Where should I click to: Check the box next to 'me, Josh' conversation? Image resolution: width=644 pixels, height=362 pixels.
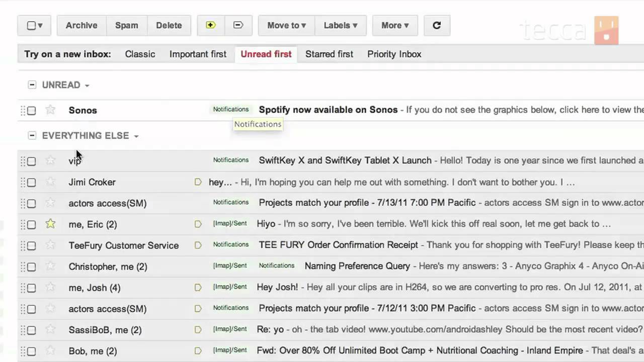pyautogui.click(x=32, y=288)
